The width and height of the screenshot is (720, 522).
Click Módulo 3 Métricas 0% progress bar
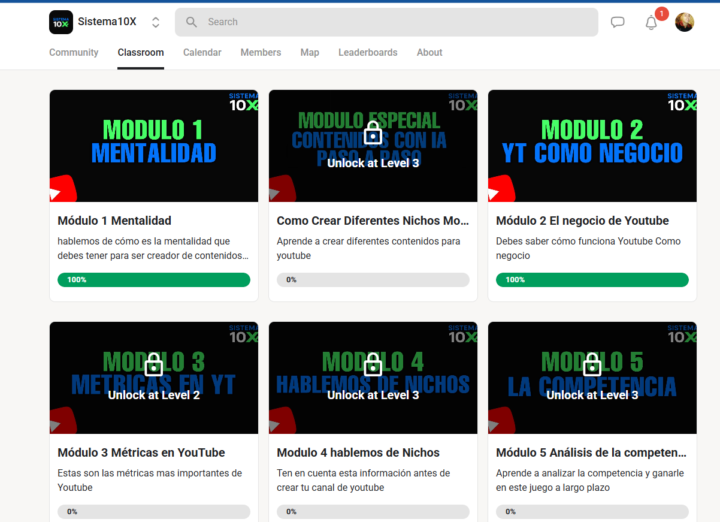click(x=154, y=511)
